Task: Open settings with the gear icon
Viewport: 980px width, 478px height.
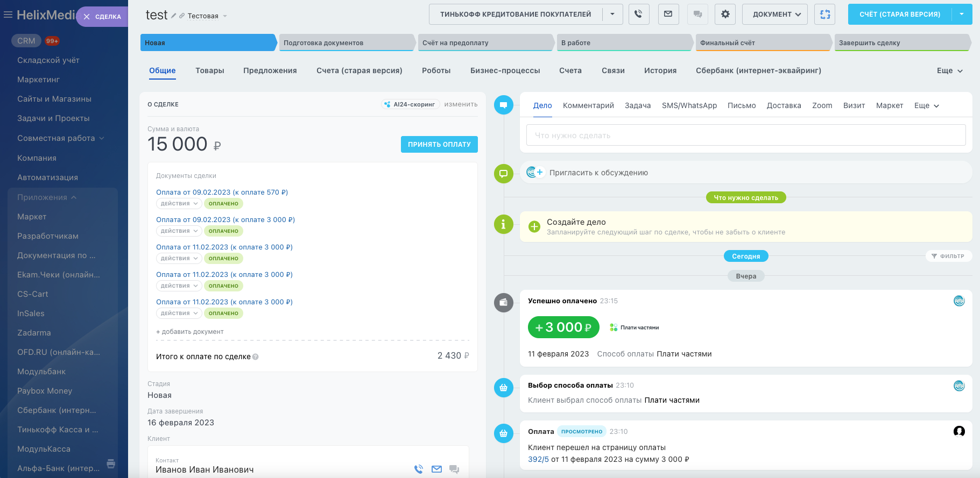Action: (x=725, y=14)
